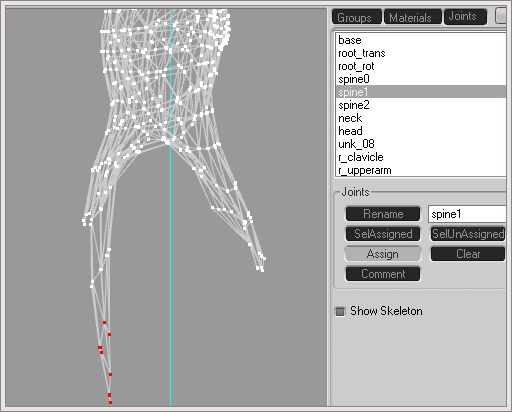The height and width of the screenshot is (412, 512).
Task: Select the Joints tab
Action: 465,16
